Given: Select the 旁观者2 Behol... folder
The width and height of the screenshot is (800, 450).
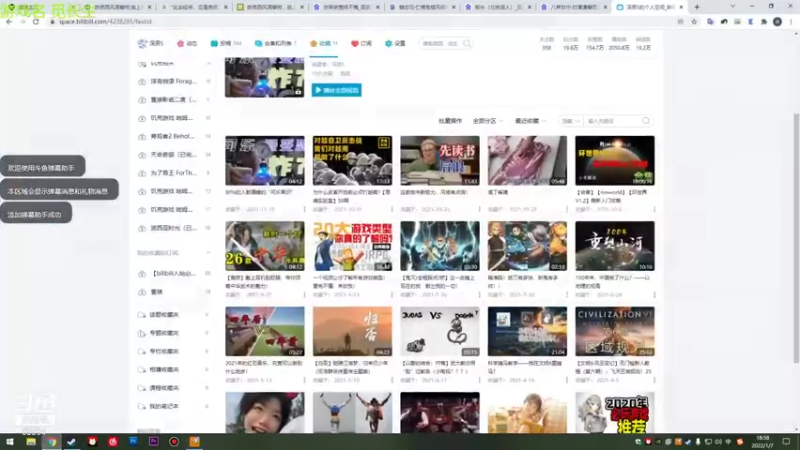Looking at the screenshot, I should point(174,136).
